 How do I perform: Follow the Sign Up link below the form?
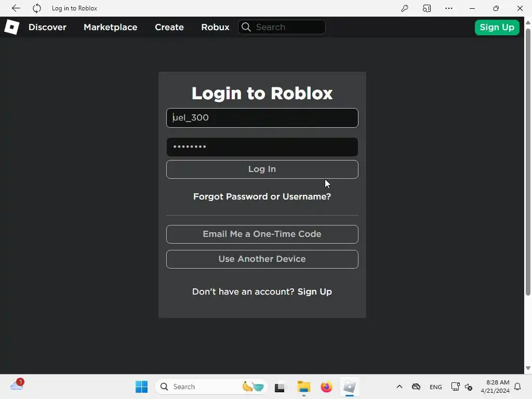[314, 292]
